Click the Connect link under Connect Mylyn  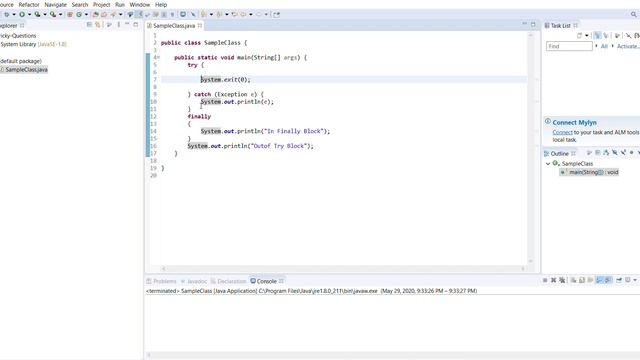point(562,132)
